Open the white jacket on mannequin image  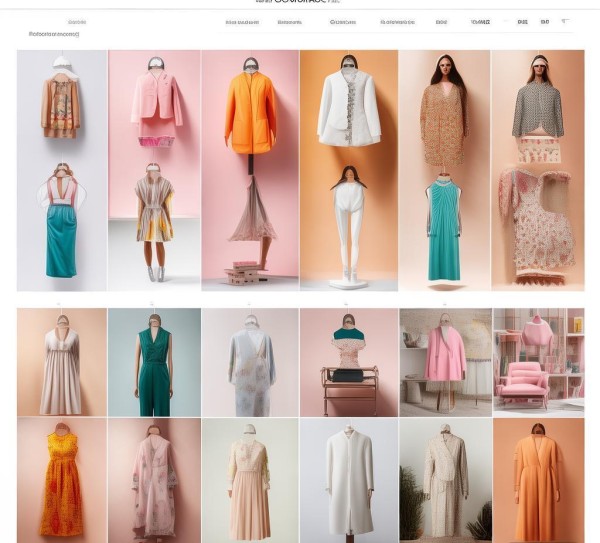click(348, 105)
